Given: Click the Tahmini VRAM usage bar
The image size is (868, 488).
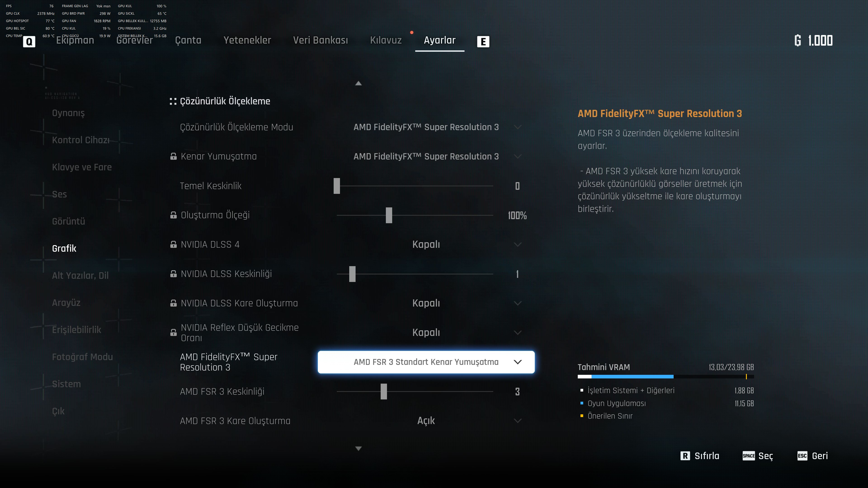Looking at the screenshot, I should pyautogui.click(x=666, y=377).
